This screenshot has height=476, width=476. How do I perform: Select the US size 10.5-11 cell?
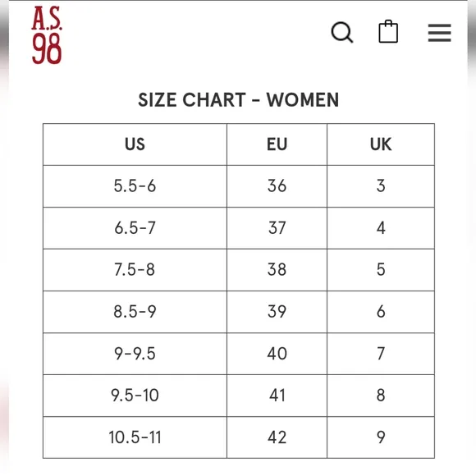pos(135,437)
